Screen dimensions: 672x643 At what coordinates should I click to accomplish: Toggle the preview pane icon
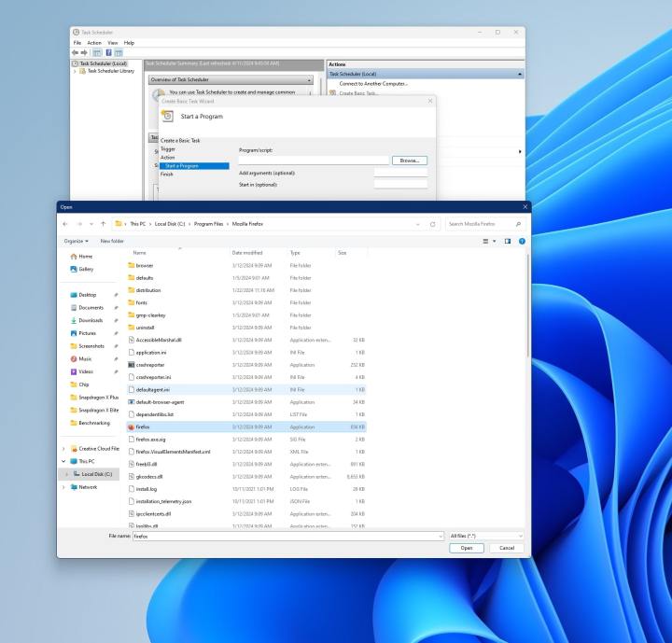508,241
